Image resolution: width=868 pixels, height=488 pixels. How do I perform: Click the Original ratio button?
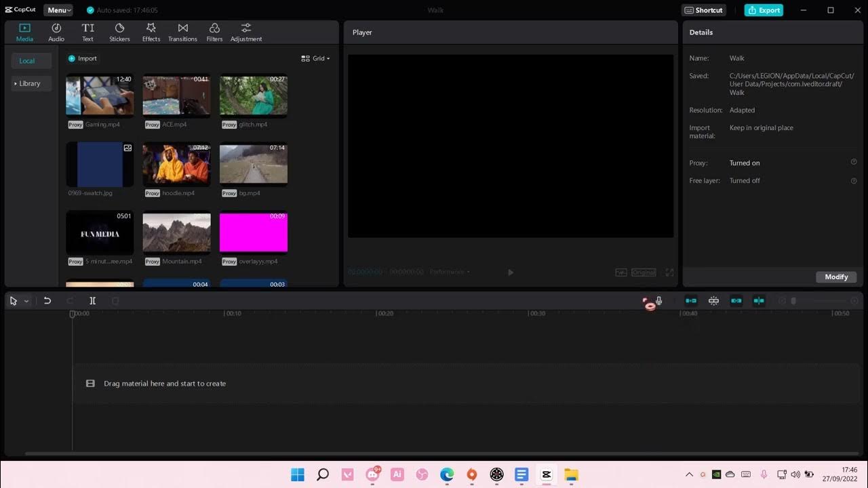(x=644, y=272)
